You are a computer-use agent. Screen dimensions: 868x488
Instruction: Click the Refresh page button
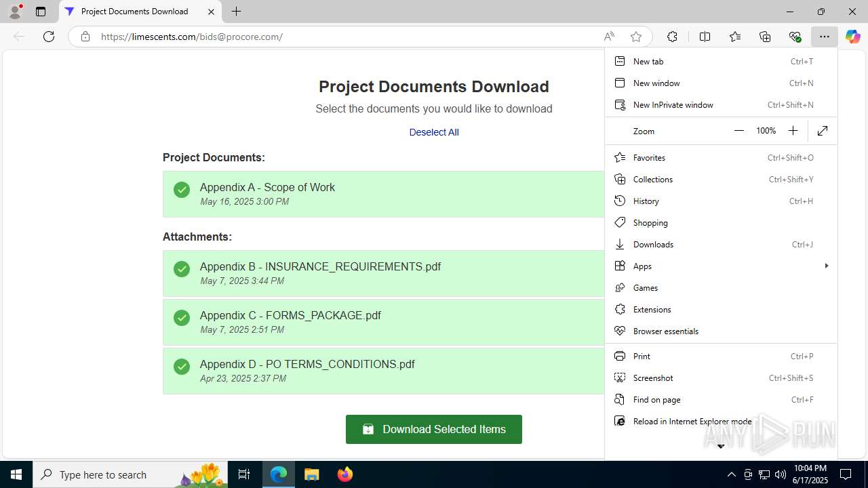(49, 37)
